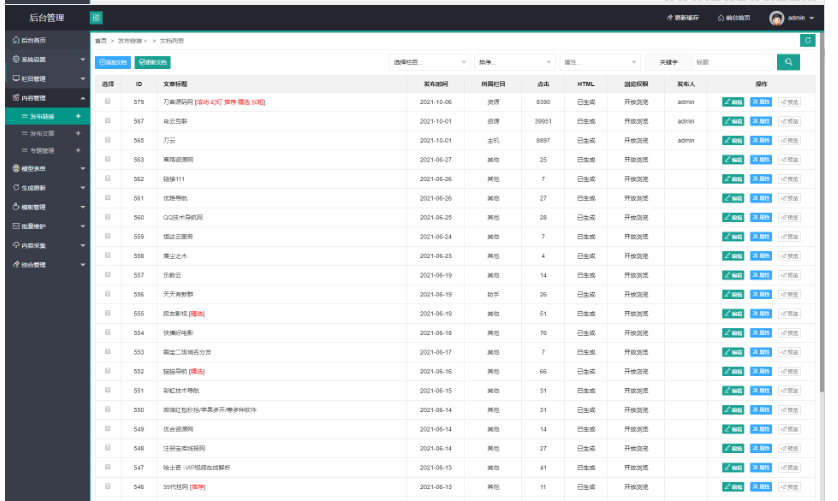Click the plus icon beside 专题管理
838x501 pixels.
[x=78, y=151]
